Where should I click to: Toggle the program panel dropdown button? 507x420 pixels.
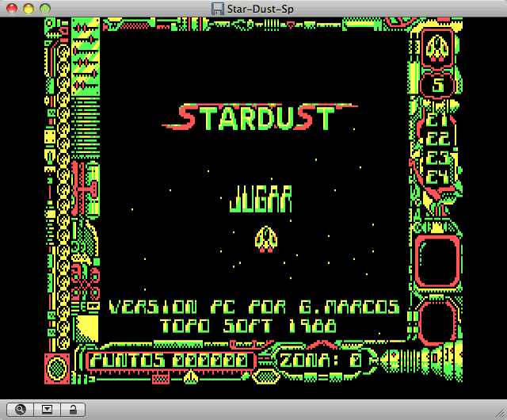tap(47, 410)
